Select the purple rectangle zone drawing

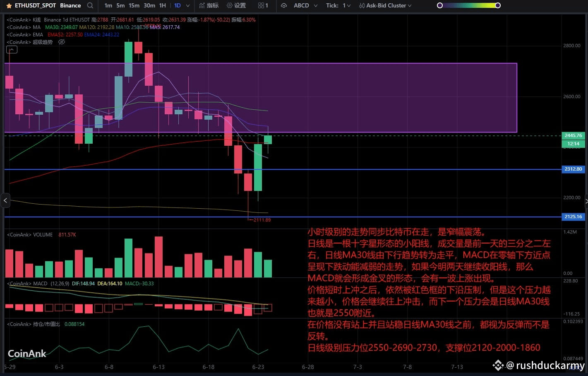261,98
